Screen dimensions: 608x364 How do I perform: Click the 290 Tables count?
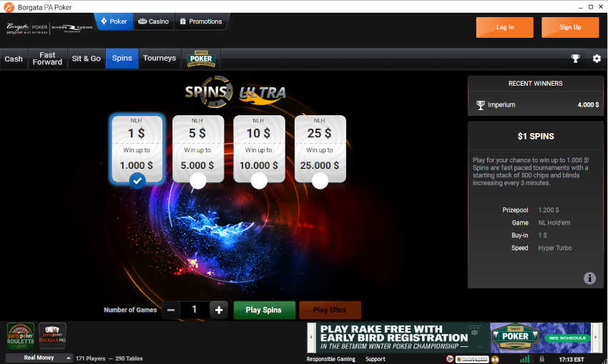point(129,358)
